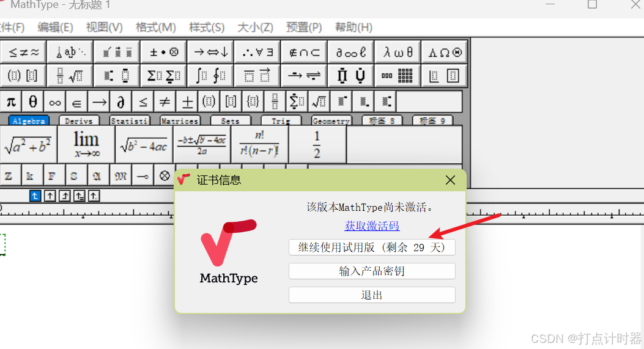
Task: Open the 帮助(H) menu
Action: (353, 28)
